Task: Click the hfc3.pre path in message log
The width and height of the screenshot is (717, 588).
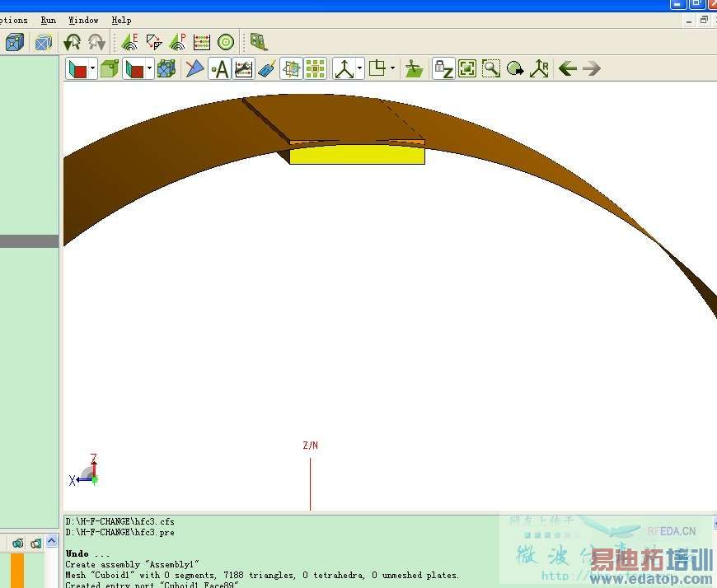Action: click(119, 532)
